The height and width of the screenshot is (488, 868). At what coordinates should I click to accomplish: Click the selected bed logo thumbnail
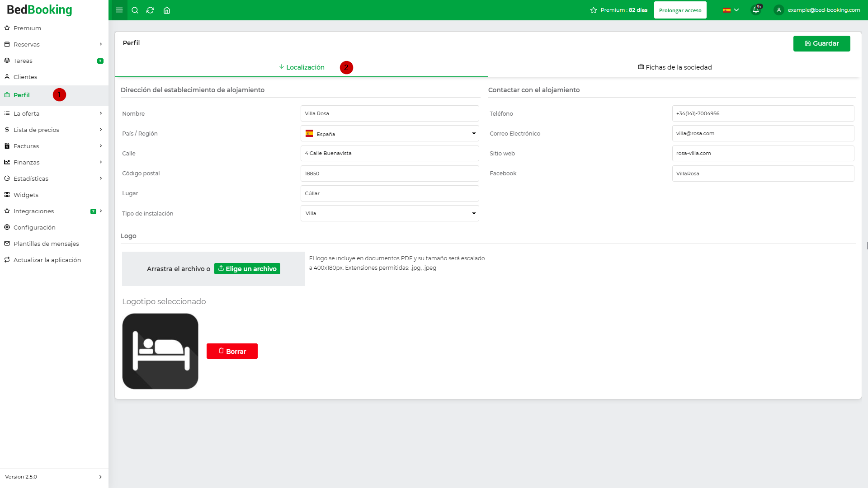(x=160, y=351)
